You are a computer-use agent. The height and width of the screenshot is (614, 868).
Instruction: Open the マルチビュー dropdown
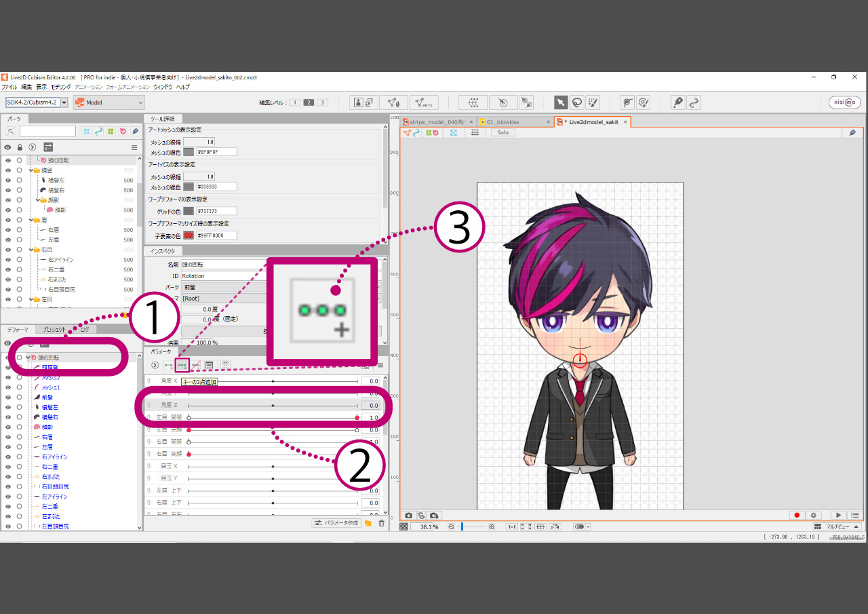click(837, 526)
